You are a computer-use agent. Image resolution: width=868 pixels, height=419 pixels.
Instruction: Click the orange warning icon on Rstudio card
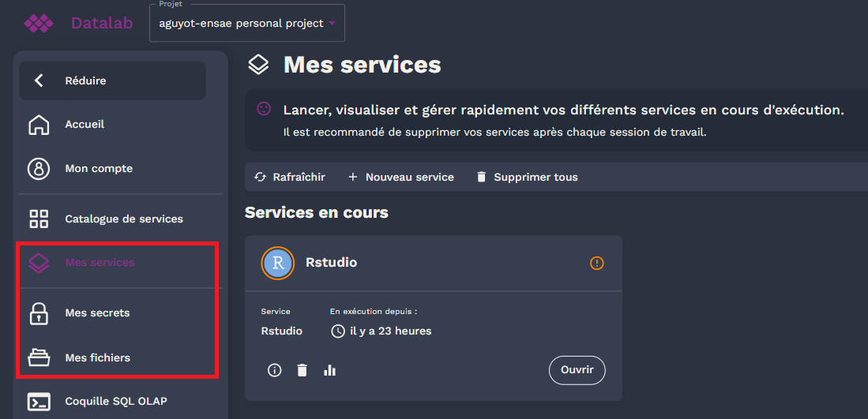coord(597,263)
